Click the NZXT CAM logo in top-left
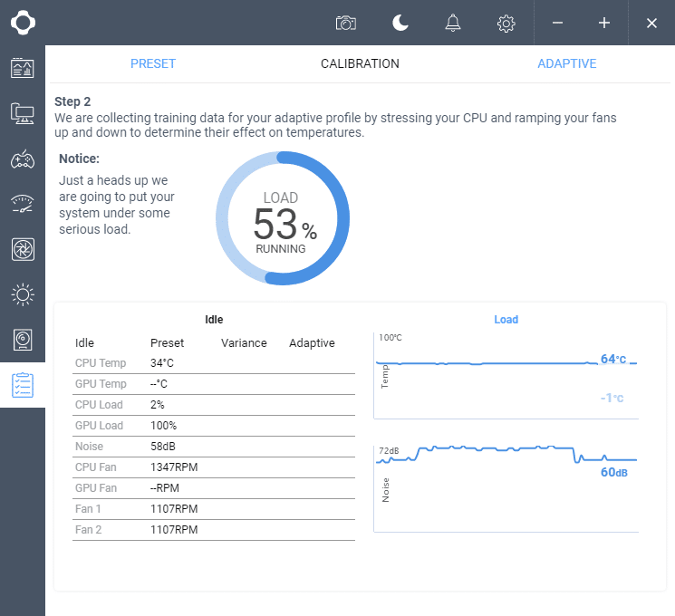The height and width of the screenshot is (616, 675). [x=23, y=23]
